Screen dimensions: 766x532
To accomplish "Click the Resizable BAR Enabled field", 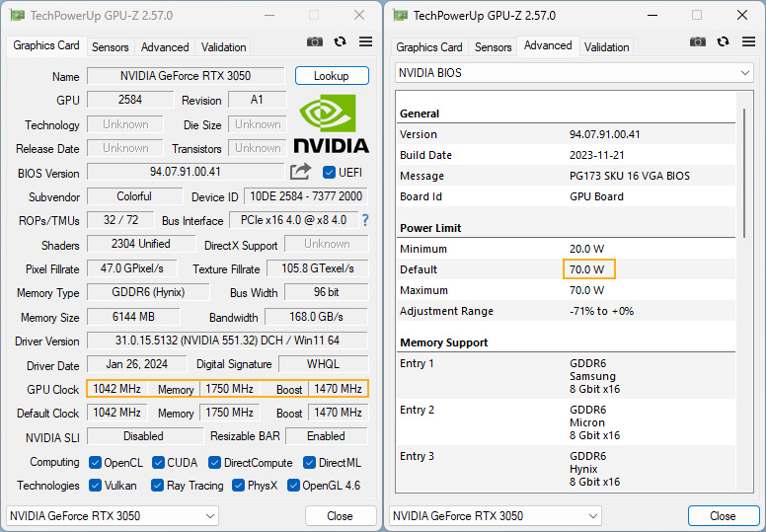I will point(327,436).
